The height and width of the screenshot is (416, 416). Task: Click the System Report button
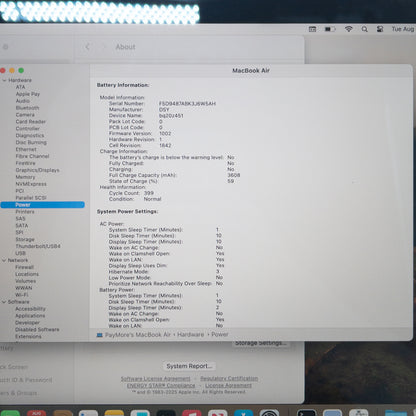pyautogui.click(x=189, y=366)
